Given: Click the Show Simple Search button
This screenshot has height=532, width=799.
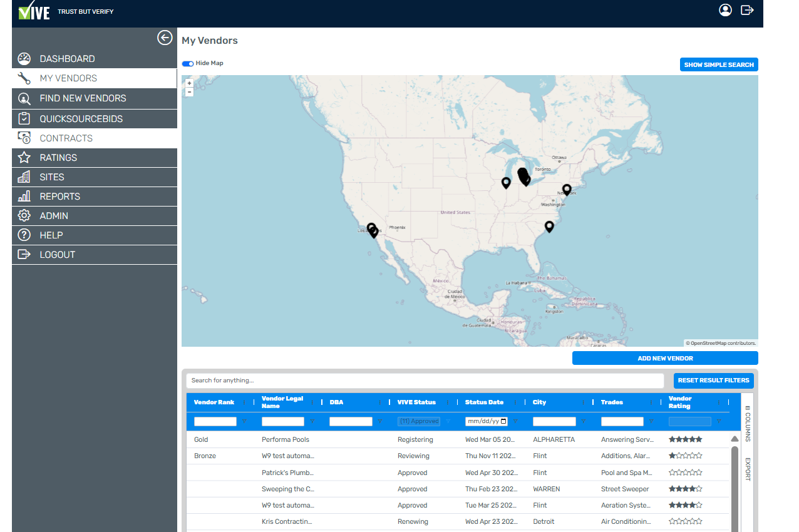Looking at the screenshot, I should 719,64.
